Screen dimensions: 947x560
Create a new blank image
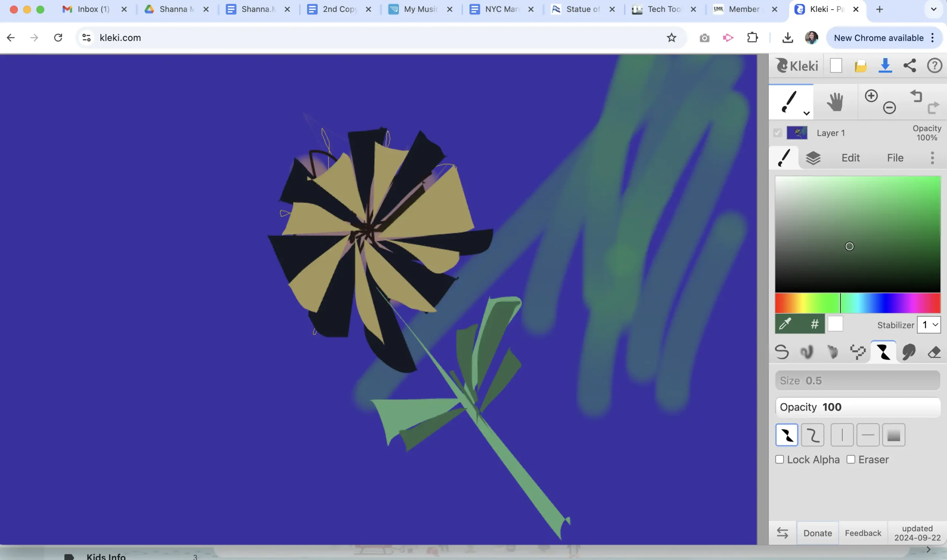(836, 66)
